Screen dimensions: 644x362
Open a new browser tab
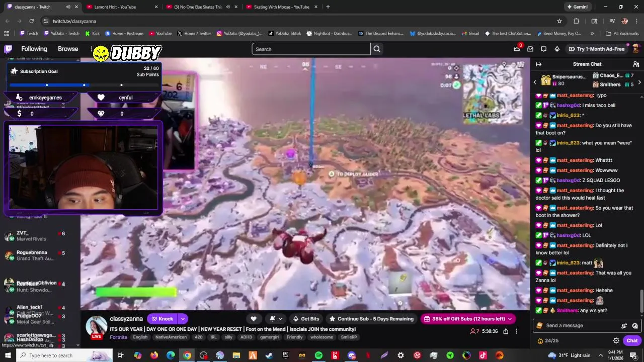pyautogui.click(x=328, y=7)
